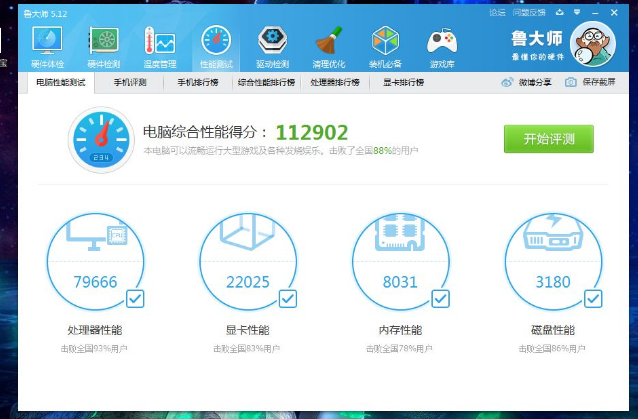Click the camera screenshot icon
638x419 pixels.
570,82
